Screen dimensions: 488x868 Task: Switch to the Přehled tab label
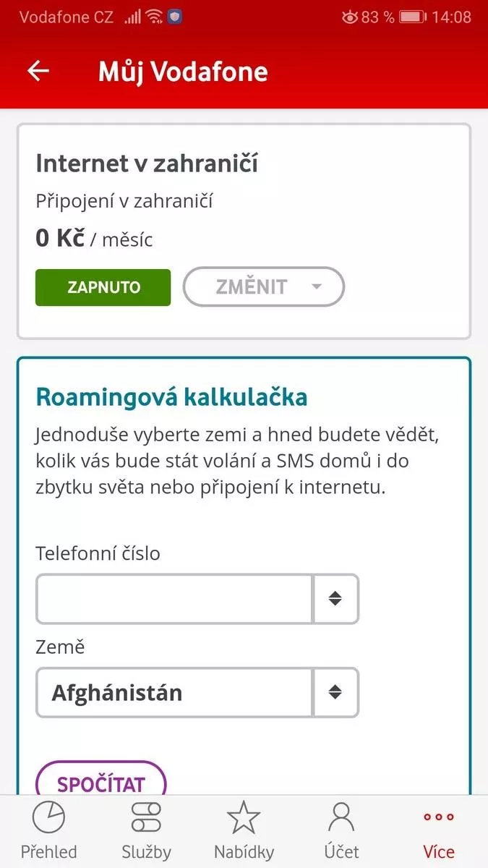[48, 852]
